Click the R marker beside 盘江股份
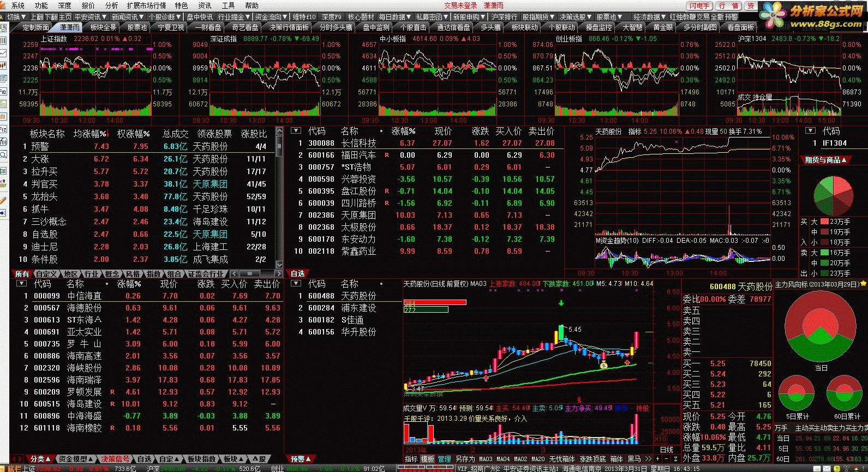868x472 pixels. pyautogui.click(x=387, y=192)
